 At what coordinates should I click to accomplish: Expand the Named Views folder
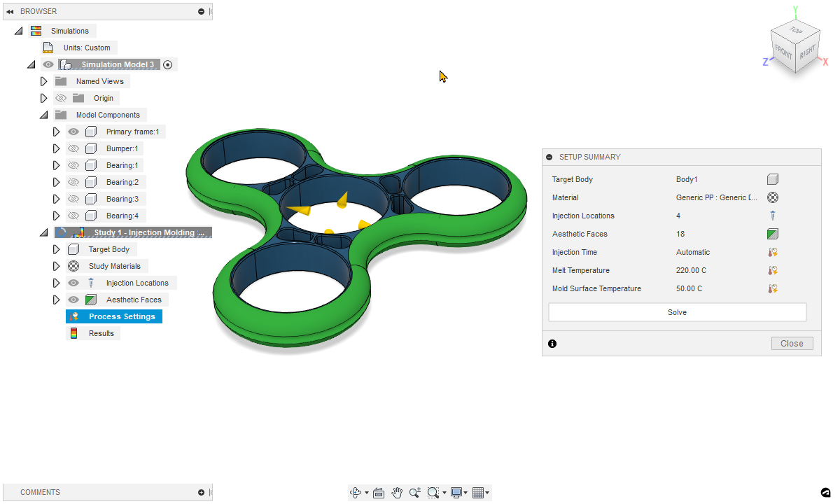[43, 81]
